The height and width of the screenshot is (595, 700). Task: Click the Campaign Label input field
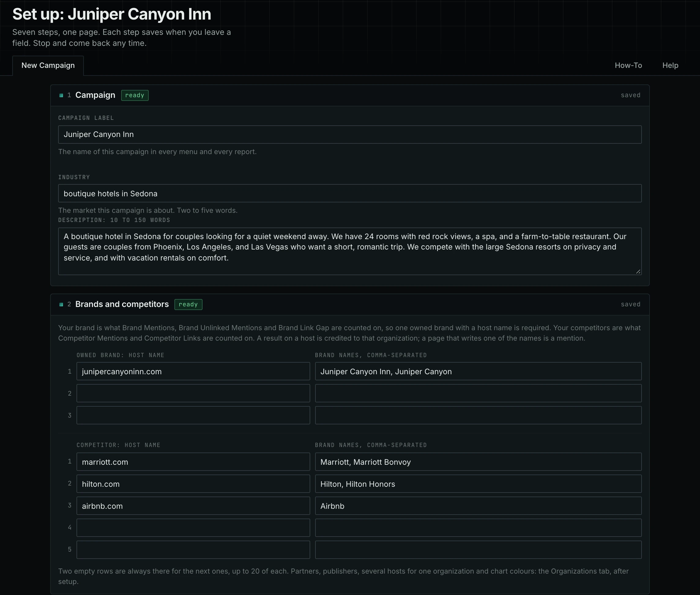click(350, 135)
